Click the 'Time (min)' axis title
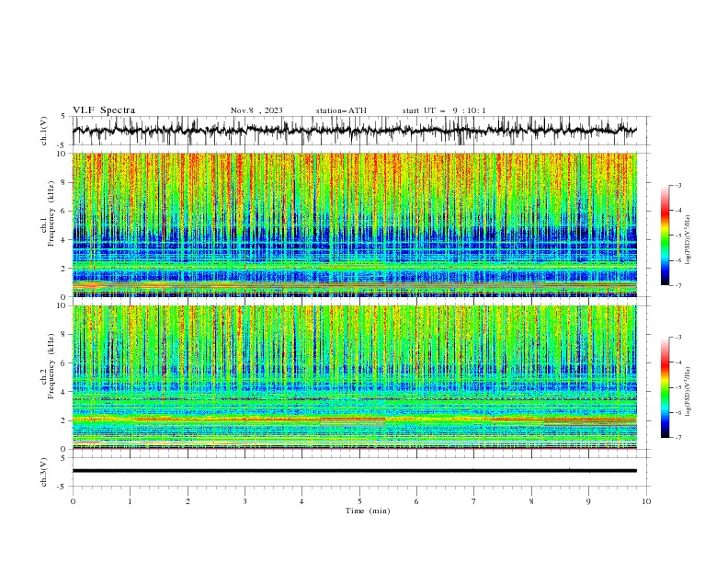This screenshot has width=728, height=563. pos(368,511)
